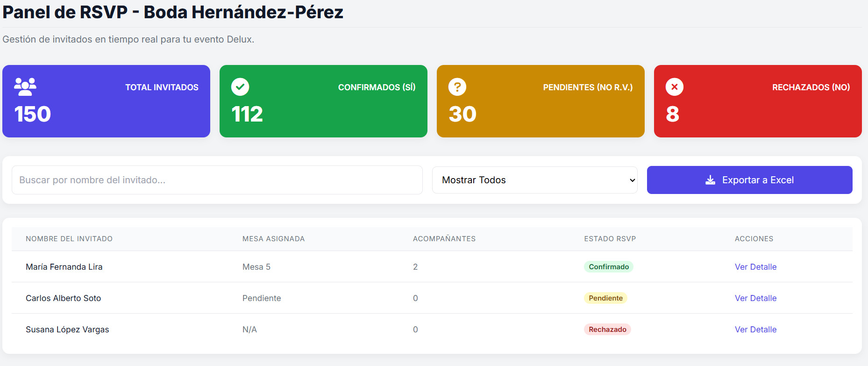The width and height of the screenshot is (868, 366).
Task: Click the Mesa Asignada column header
Action: [273, 239]
